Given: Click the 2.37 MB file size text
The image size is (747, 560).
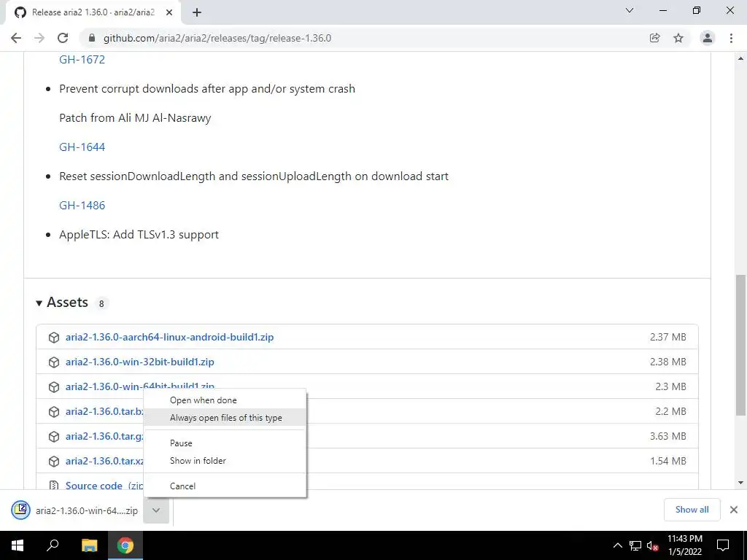Looking at the screenshot, I should [668, 337].
